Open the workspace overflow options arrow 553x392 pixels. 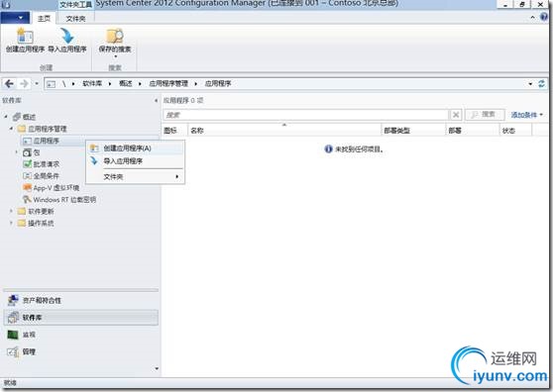click(157, 368)
